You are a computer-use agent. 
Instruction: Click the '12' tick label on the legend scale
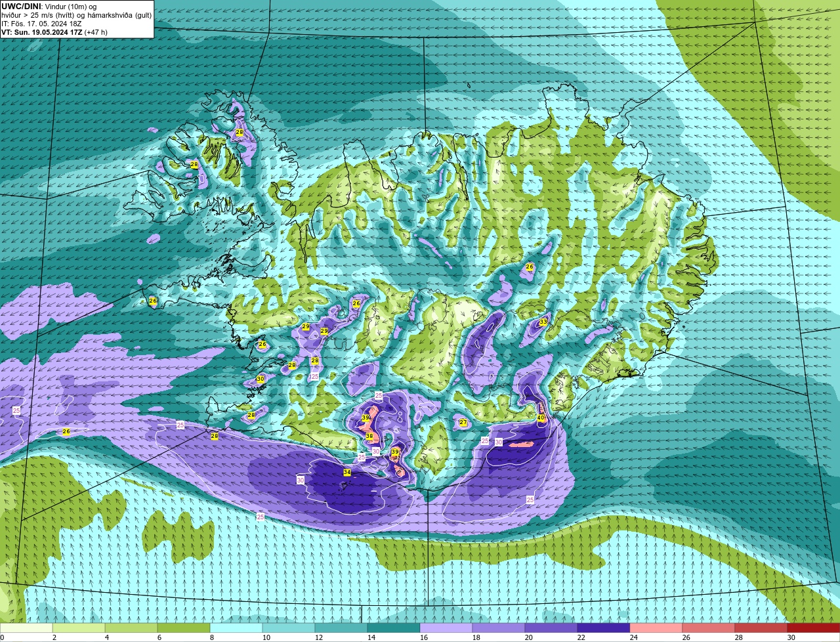[318, 637]
